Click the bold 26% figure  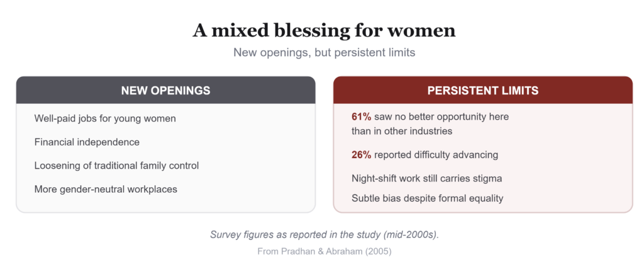[362, 155]
